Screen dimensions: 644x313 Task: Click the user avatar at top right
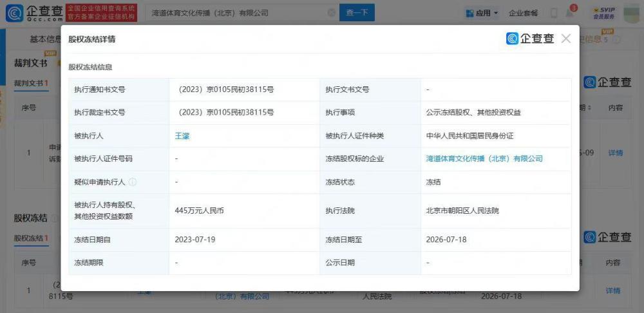click(x=632, y=12)
